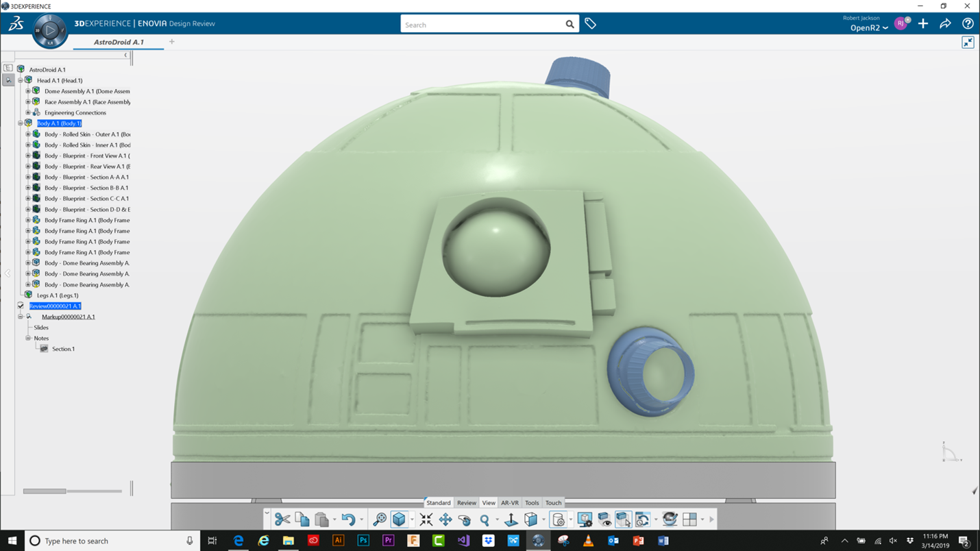Expand Body - Rolled Skin - Outer A.1
The image size is (980, 551).
(x=28, y=134)
